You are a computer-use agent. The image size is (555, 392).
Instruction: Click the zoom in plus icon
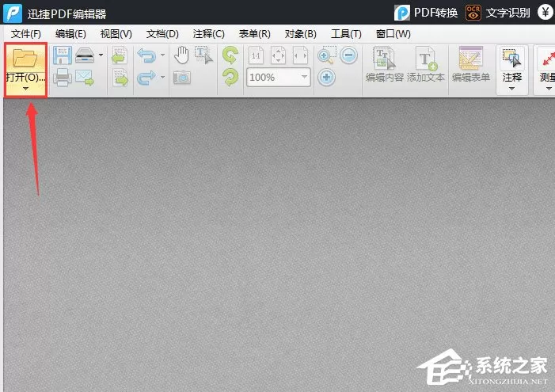tap(326, 77)
